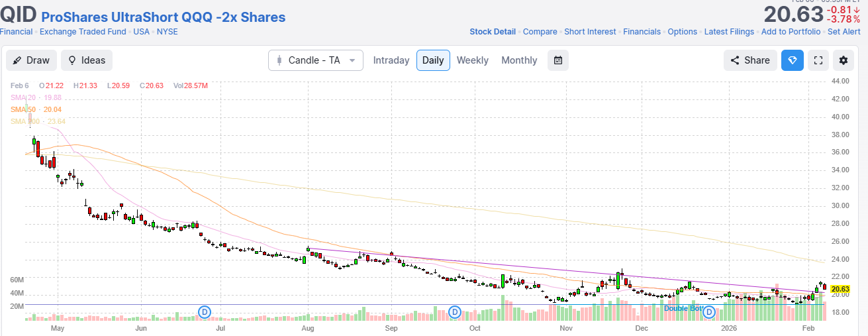Click the dividend marker near late September

455,311
